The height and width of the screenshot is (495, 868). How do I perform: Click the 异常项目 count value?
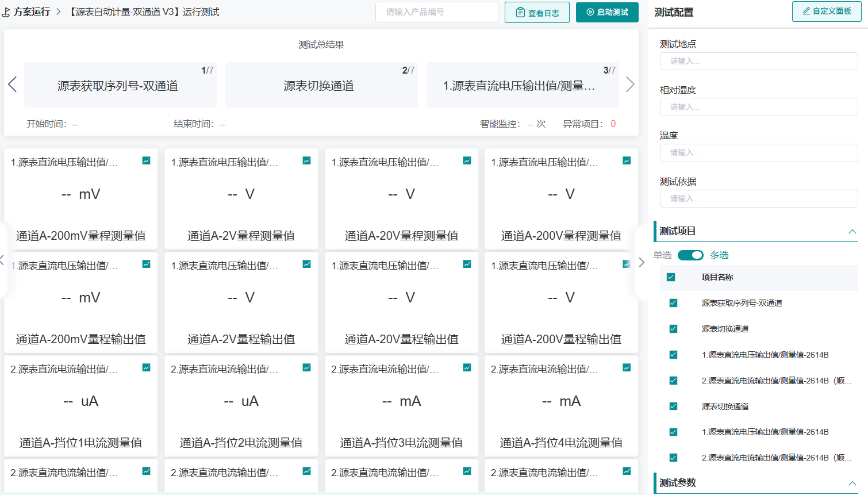613,124
